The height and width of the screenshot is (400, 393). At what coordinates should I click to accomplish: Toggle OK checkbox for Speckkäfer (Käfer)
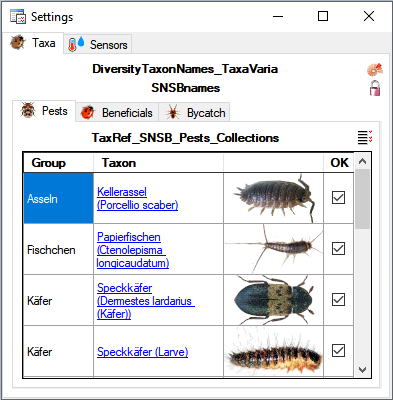(x=338, y=299)
